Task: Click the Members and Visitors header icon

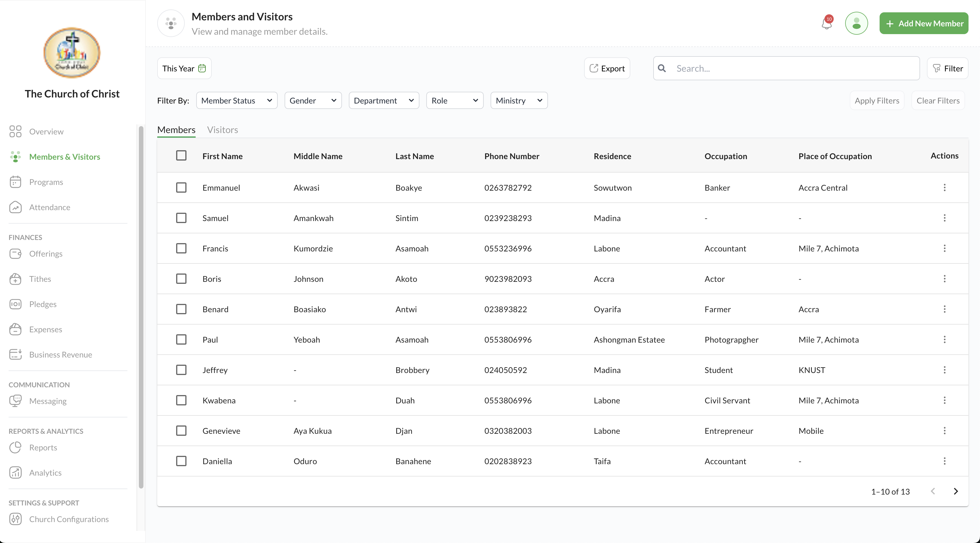Action: tap(171, 23)
